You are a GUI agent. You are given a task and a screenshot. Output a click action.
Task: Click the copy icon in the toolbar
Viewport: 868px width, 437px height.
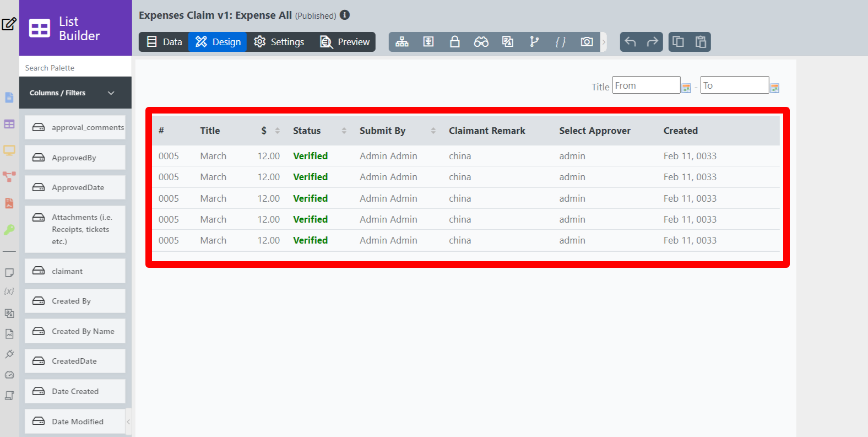coord(679,42)
